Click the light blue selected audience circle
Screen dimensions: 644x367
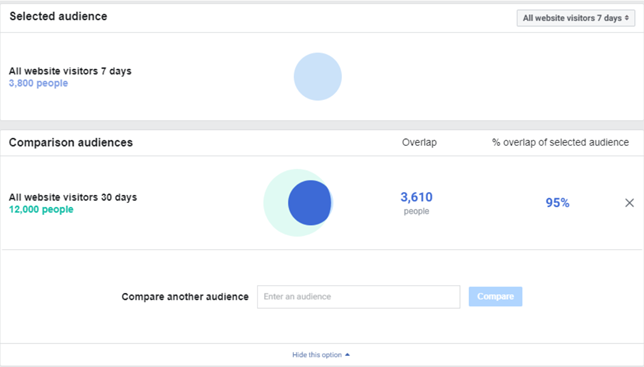tap(317, 76)
